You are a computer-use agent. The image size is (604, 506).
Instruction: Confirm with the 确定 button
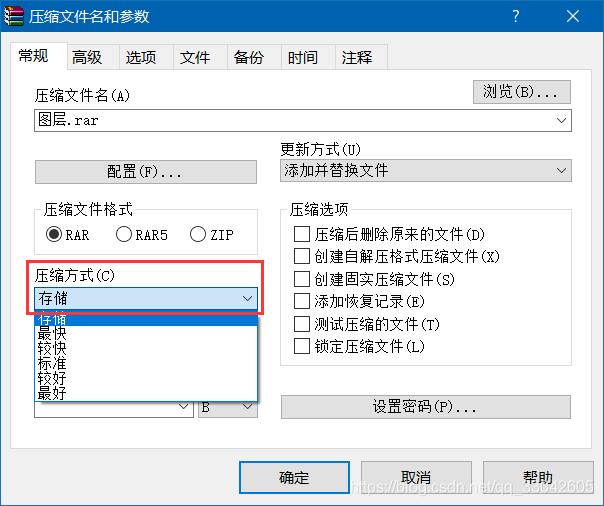click(x=294, y=478)
